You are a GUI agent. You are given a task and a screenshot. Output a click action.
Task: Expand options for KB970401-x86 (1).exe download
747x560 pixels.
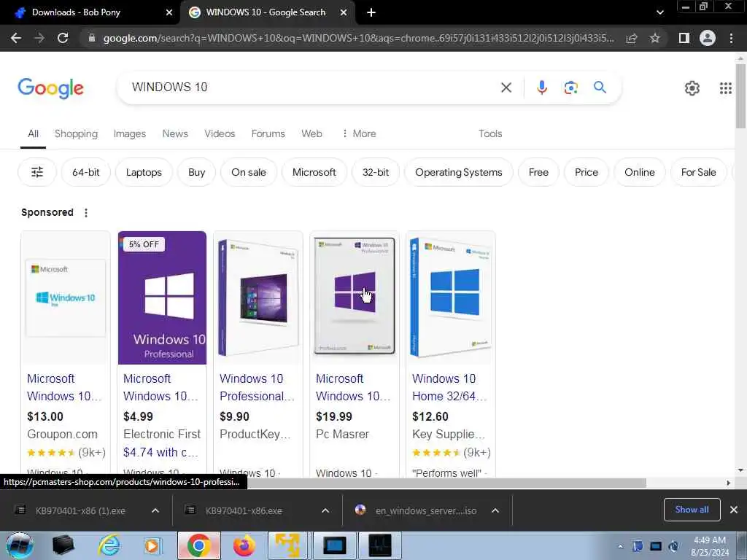point(155,510)
